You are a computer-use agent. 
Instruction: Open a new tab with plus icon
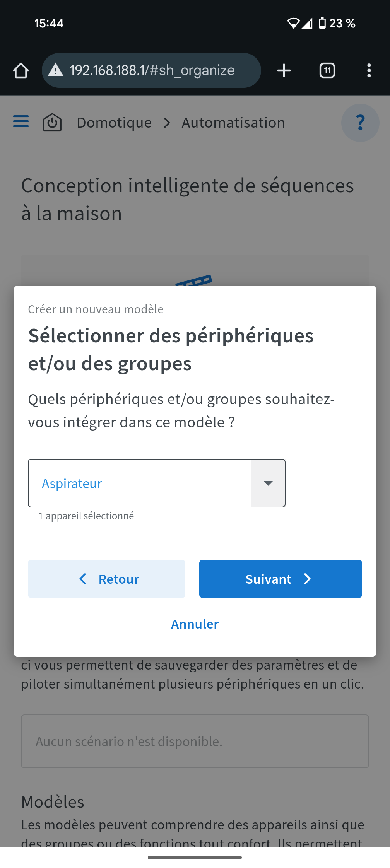tap(284, 70)
